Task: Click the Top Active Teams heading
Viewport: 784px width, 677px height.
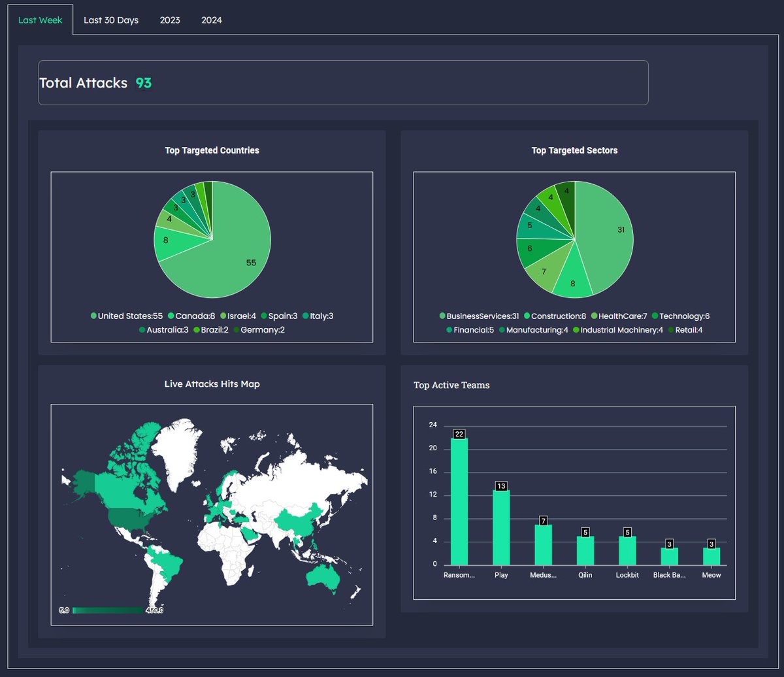Action: 451,386
